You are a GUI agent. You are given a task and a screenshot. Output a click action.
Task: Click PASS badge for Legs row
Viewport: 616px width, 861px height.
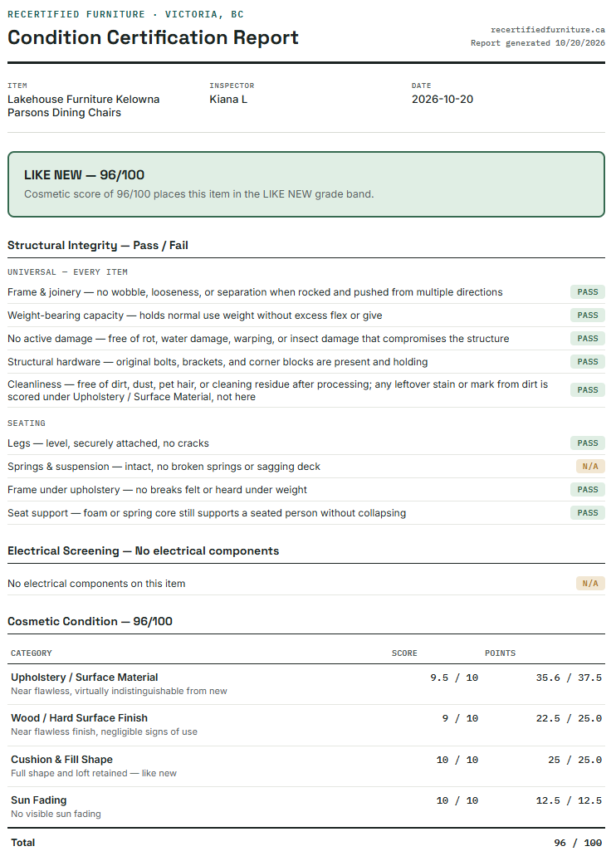(x=588, y=443)
